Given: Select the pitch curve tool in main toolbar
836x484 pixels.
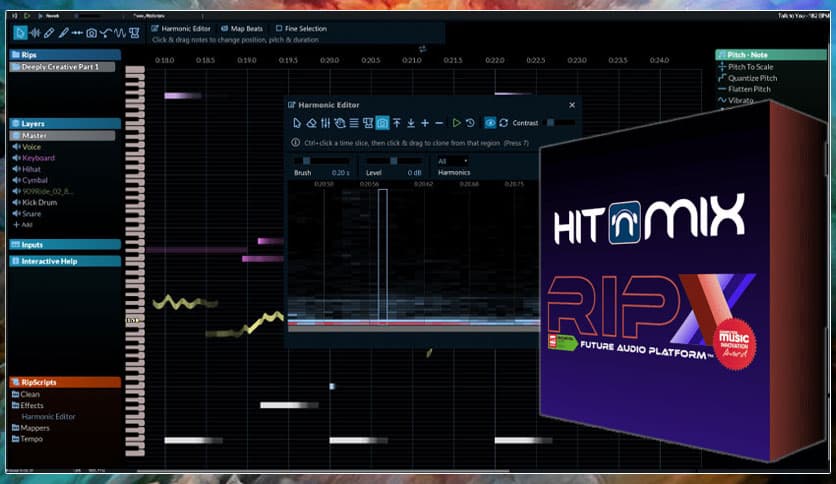Looking at the screenshot, I should [106, 33].
